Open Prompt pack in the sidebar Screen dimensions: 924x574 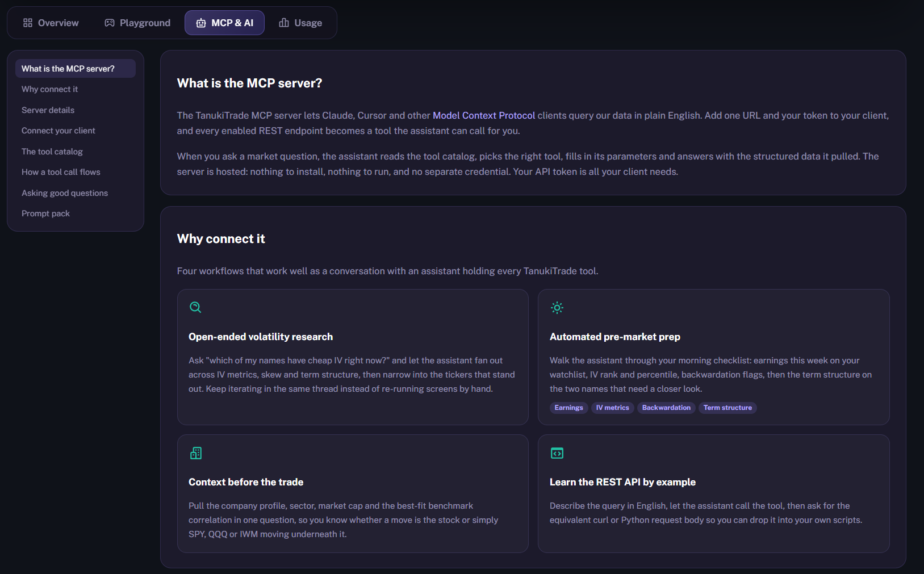coord(76,213)
